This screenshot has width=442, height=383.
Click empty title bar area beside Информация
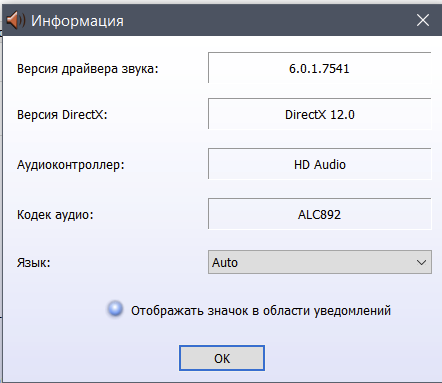click(267, 20)
